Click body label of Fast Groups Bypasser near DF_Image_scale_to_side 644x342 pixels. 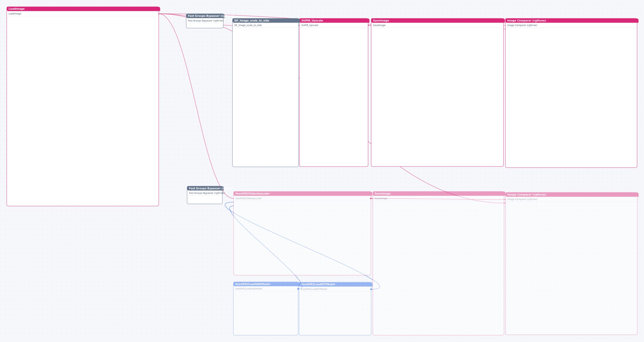pyautogui.click(x=206, y=21)
